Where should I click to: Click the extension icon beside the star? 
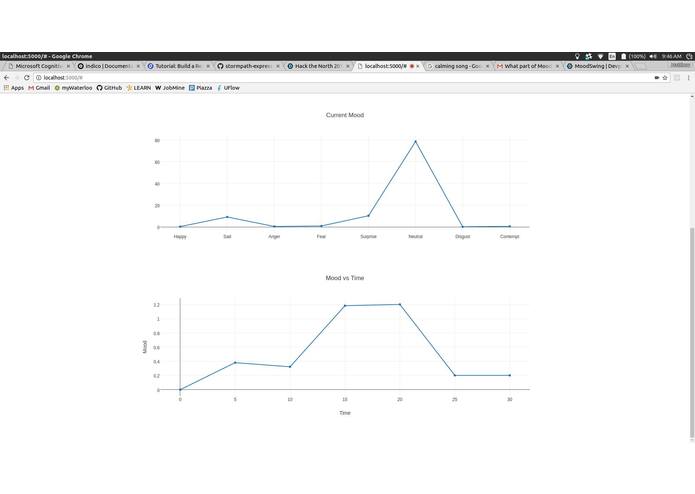(x=677, y=78)
